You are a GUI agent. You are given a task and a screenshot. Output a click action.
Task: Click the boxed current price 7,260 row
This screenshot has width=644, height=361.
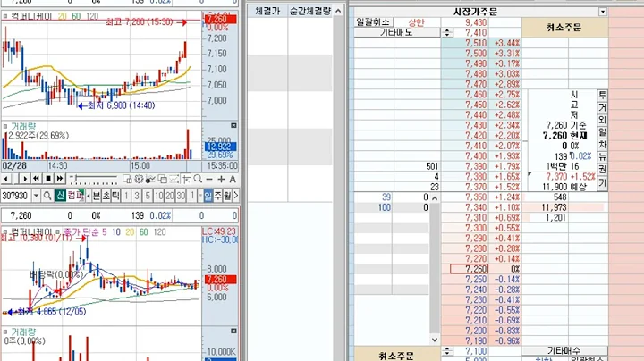pos(469,269)
